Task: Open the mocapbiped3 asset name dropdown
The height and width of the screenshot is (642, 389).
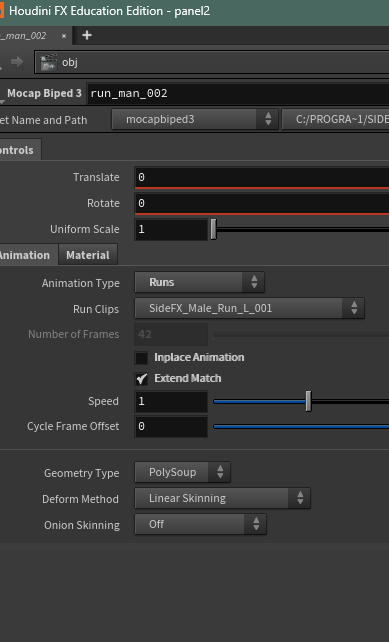Action: (195, 119)
